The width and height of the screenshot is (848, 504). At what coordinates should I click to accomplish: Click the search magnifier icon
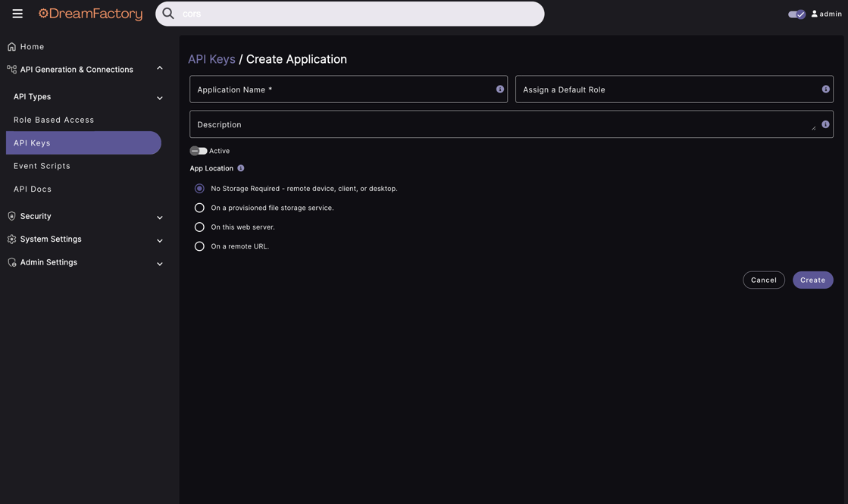[x=168, y=14]
